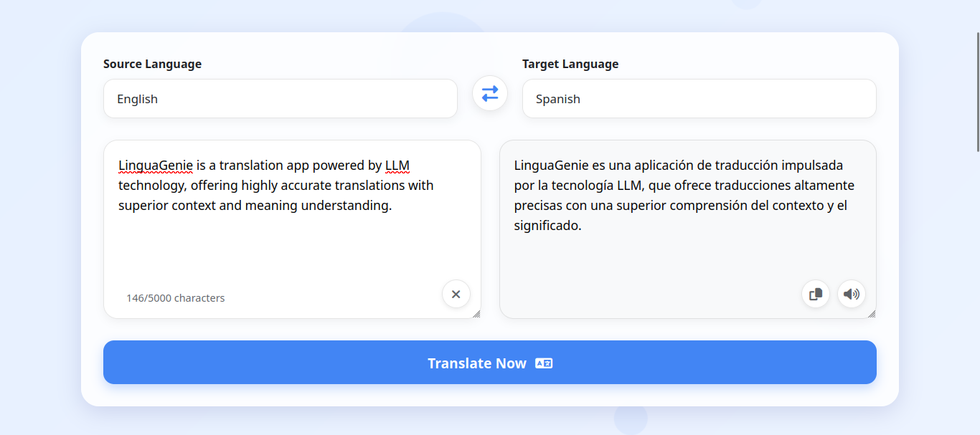Image resolution: width=980 pixels, height=435 pixels.
Task: Click the '146/5000 characters' counter
Action: (176, 298)
